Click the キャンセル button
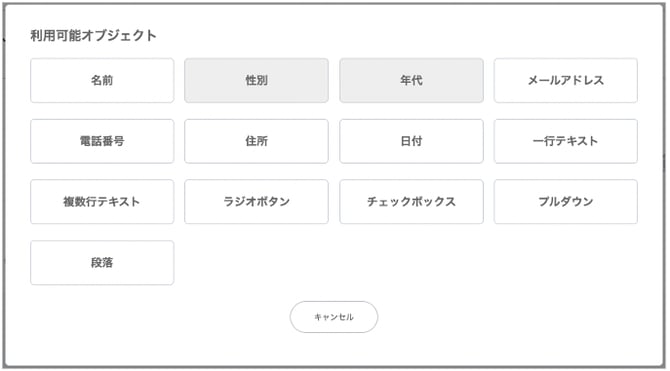Screen dimensions: 670x371 [334, 317]
